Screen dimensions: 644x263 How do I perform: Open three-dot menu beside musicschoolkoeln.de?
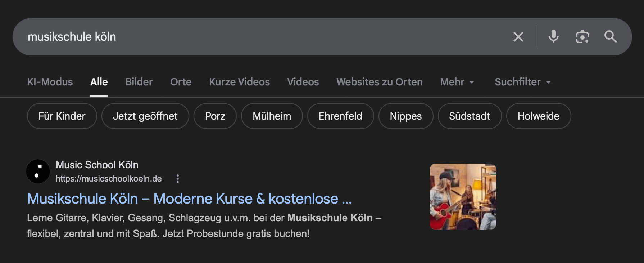[178, 179]
